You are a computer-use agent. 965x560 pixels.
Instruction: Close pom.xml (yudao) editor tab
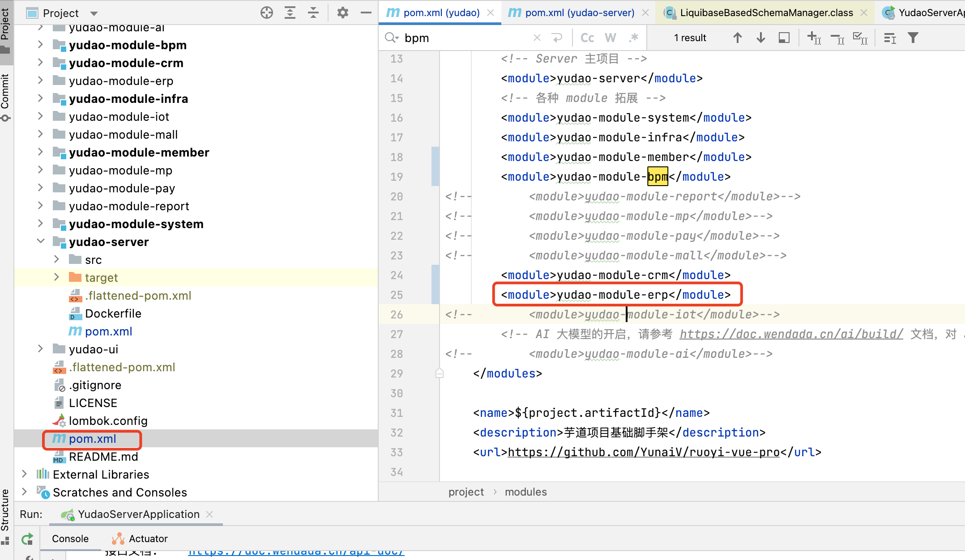coord(491,13)
